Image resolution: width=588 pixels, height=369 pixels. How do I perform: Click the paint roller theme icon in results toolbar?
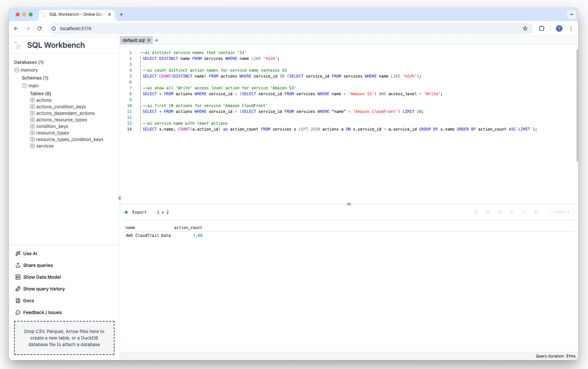click(476, 212)
